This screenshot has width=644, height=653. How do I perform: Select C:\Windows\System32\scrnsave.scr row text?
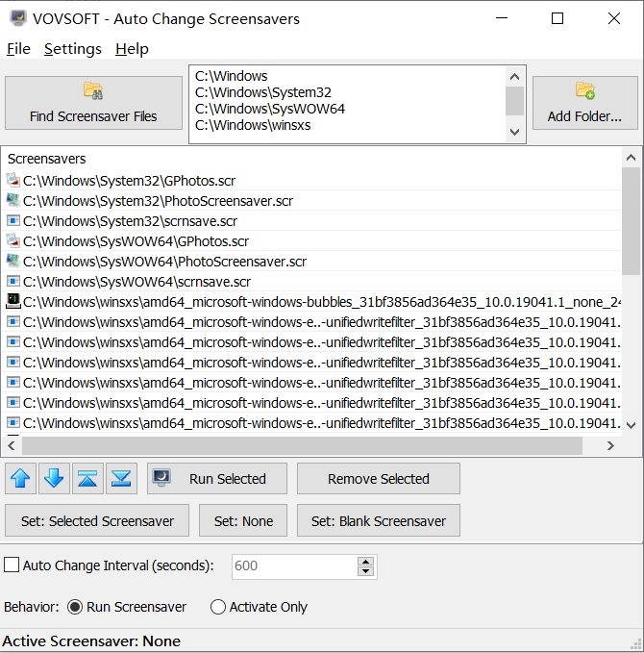[x=131, y=221]
